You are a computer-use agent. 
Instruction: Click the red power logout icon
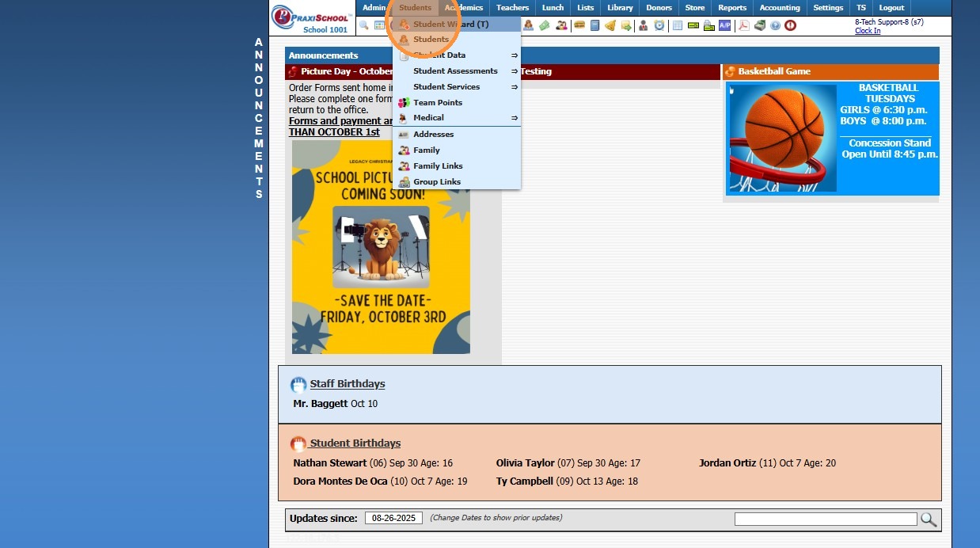click(790, 25)
